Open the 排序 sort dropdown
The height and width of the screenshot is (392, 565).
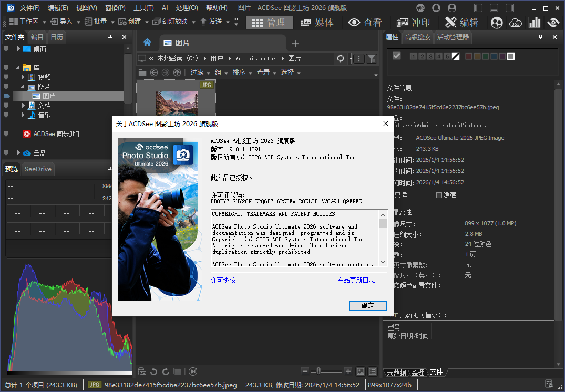242,73
